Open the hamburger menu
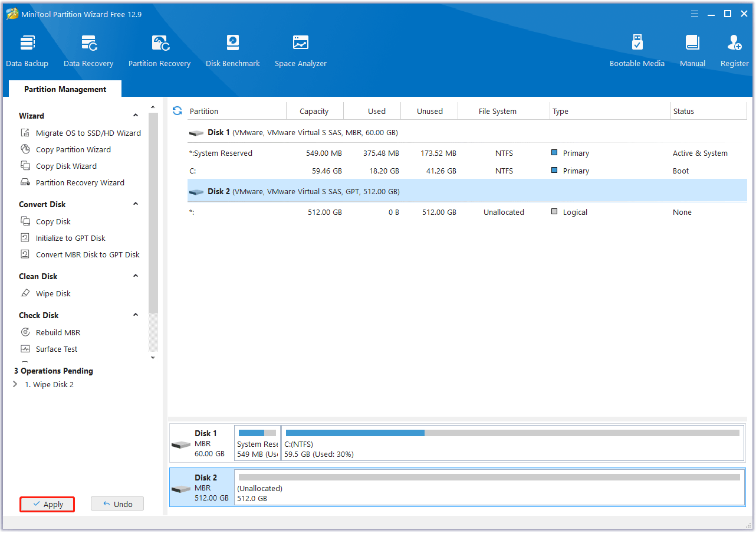The image size is (756, 533). pos(694,14)
